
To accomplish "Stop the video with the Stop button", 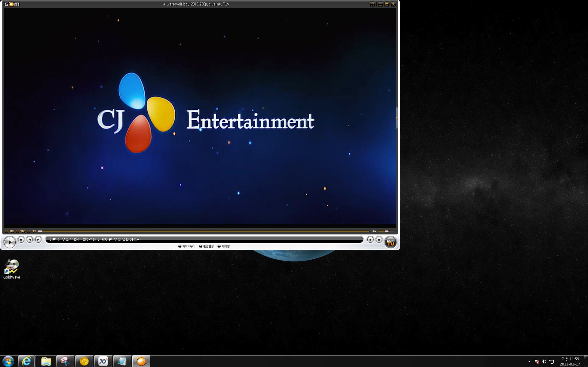I will (21, 240).
